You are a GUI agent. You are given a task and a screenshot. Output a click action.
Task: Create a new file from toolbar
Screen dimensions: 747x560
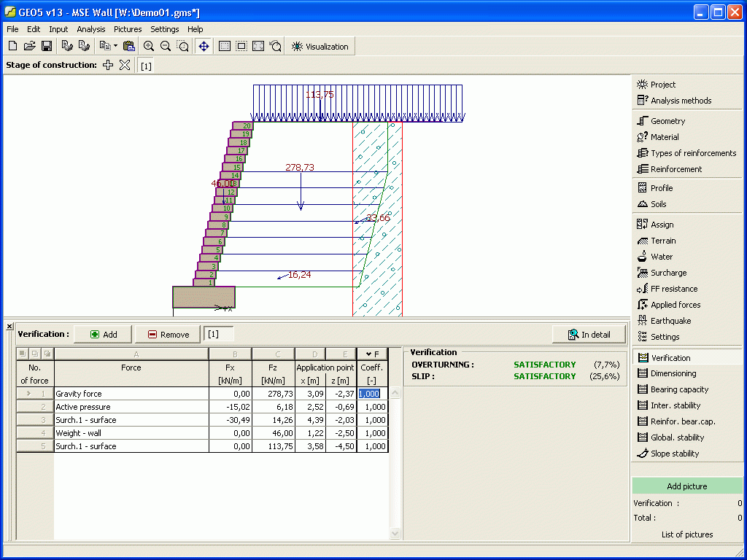click(x=12, y=46)
